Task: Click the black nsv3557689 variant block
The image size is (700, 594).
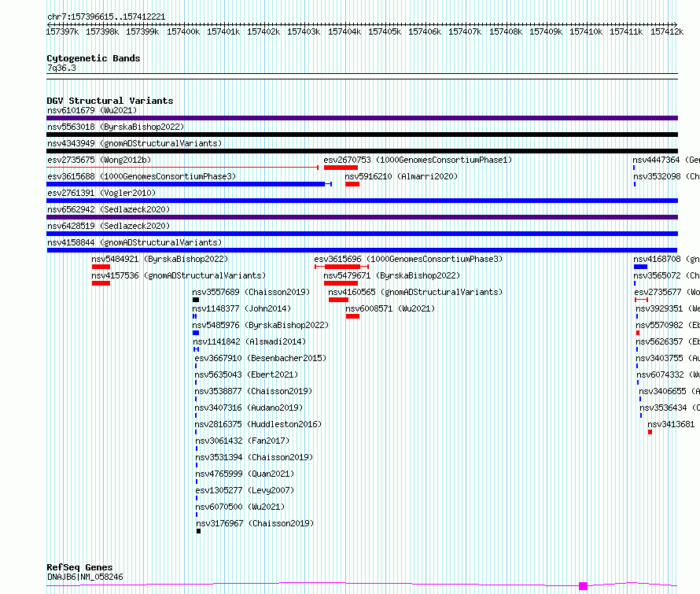Action: pos(196,300)
